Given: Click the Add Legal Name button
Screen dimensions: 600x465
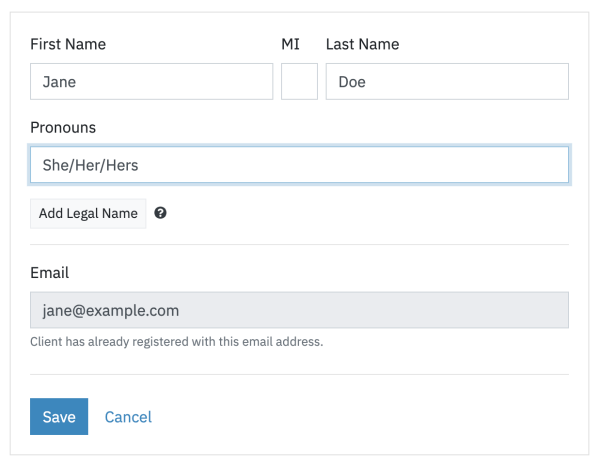Looking at the screenshot, I should [88, 213].
